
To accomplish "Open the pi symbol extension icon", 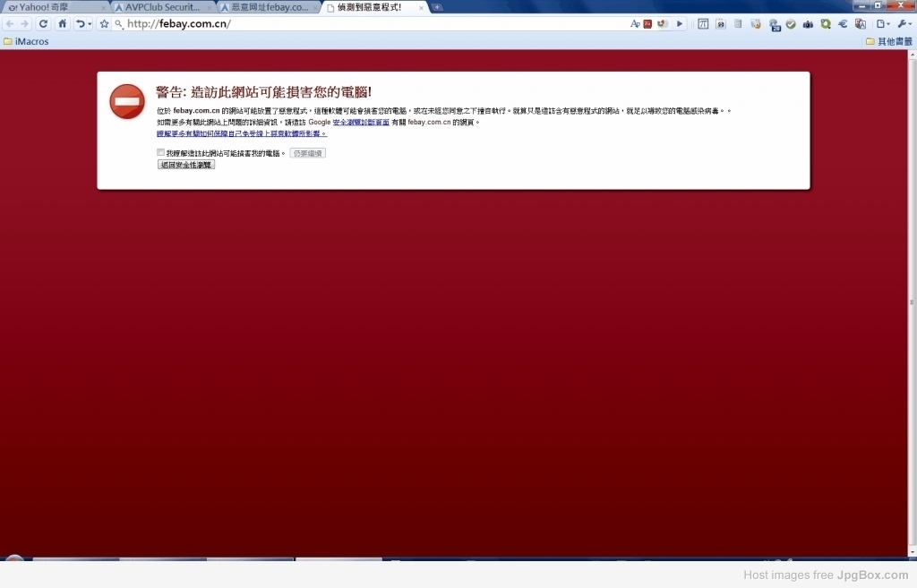I will (703, 24).
